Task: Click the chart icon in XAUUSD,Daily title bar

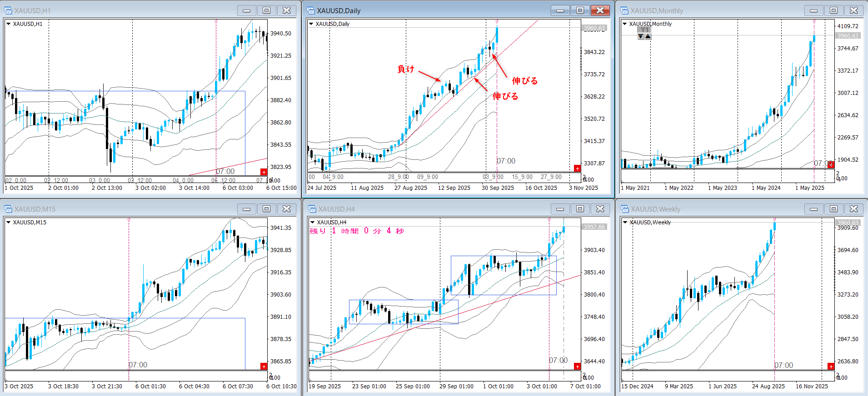Action: click(311, 10)
